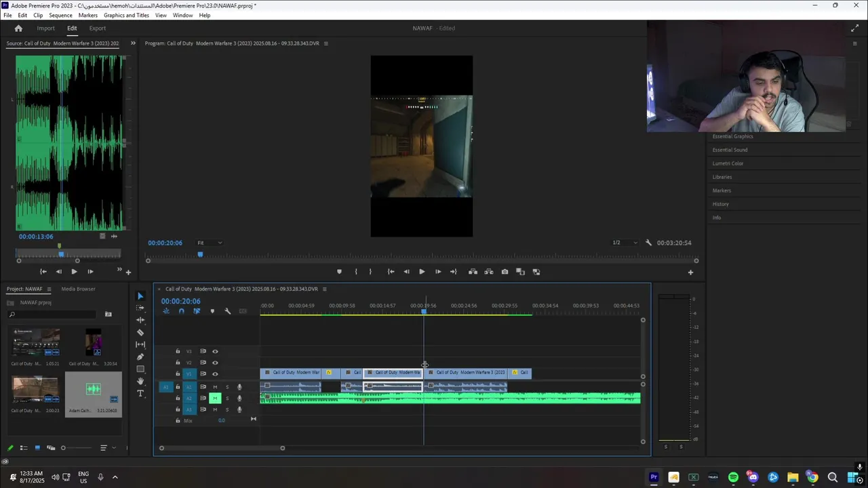This screenshot has width=868, height=488.
Task: Open Program monitor panel menu
Action: pyautogui.click(x=325, y=43)
